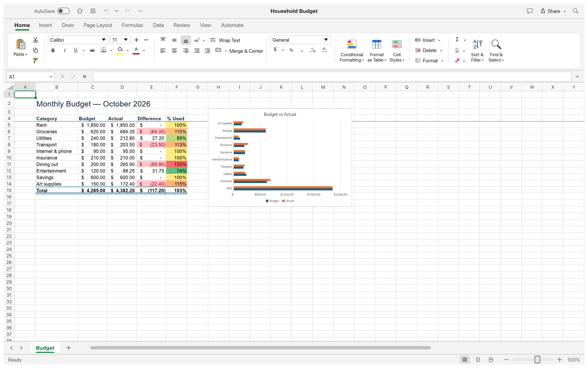Open Sort & Filter button

coord(477,51)
